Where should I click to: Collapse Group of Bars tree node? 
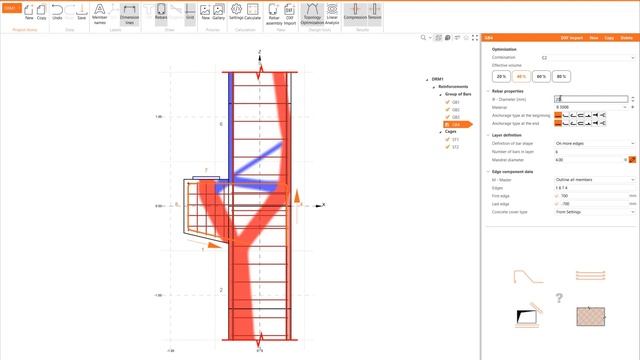pyautogui.click(x=440, y=94)
